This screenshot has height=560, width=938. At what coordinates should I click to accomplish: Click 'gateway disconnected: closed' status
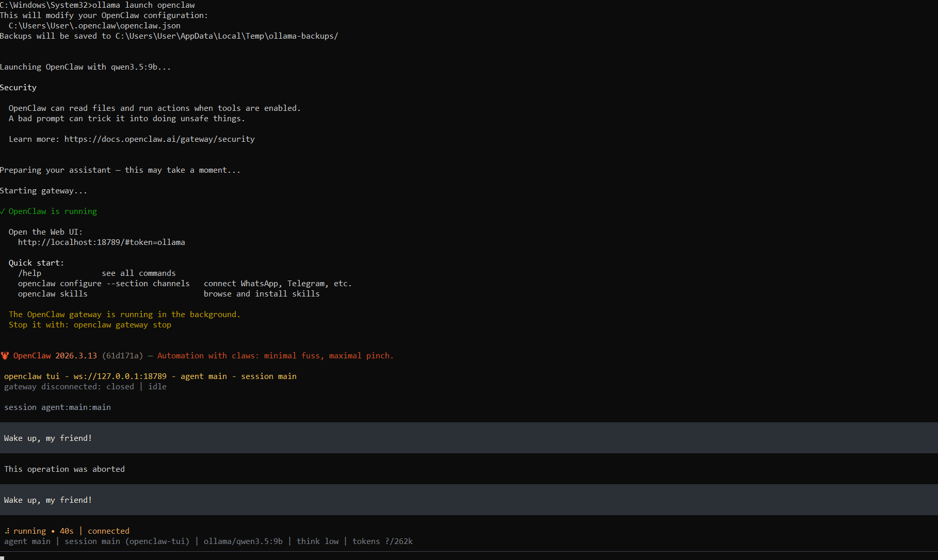(x=69, y=387)
